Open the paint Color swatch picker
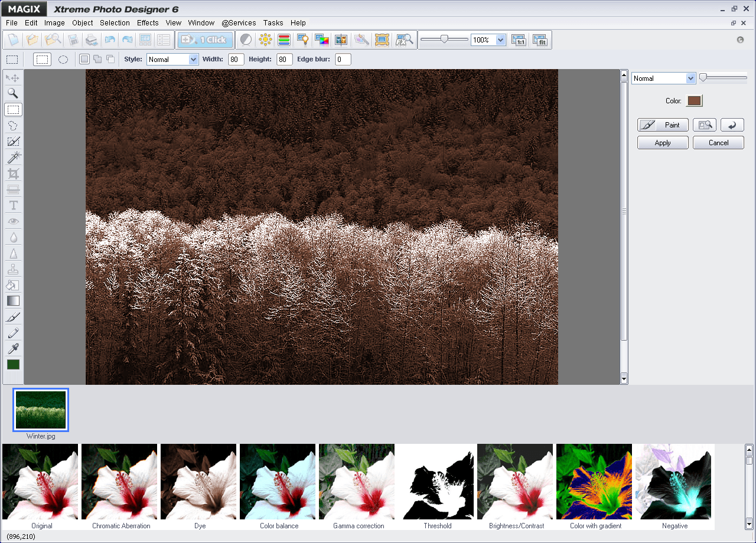Viewport: 756px width, 543px height. pos(694,100)
